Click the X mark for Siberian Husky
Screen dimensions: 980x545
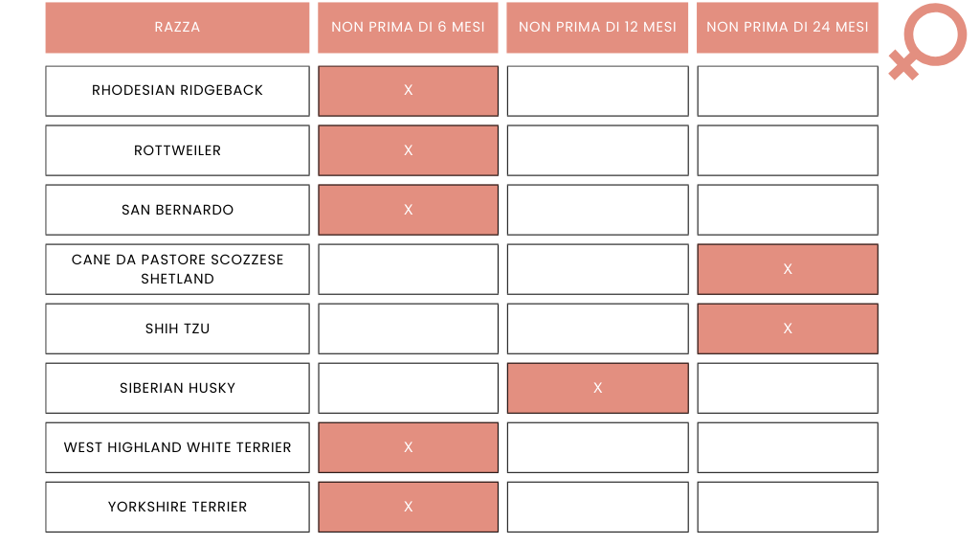tap(597, 388)
